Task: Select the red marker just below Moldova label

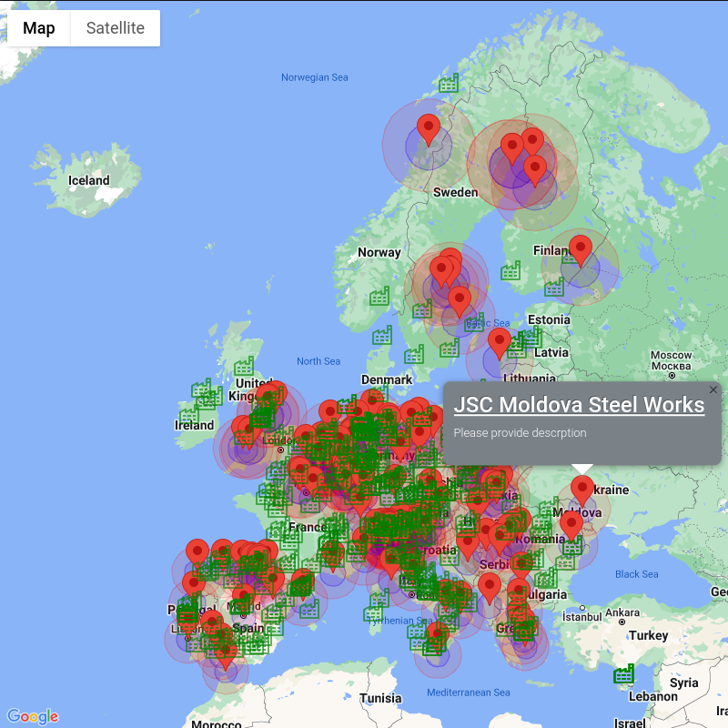Action: coord(571,525)
